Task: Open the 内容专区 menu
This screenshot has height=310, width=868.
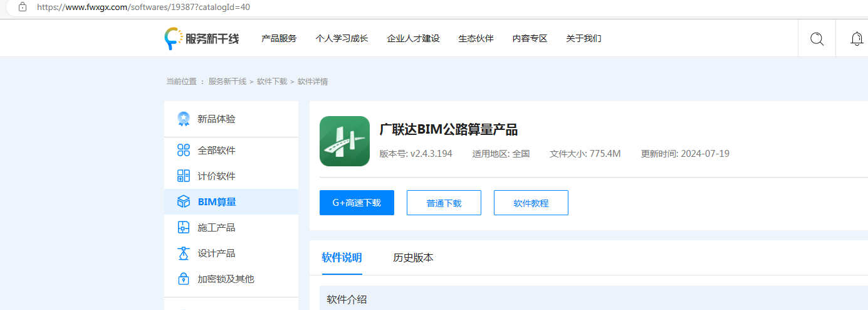Action: (x=530, y=38)
